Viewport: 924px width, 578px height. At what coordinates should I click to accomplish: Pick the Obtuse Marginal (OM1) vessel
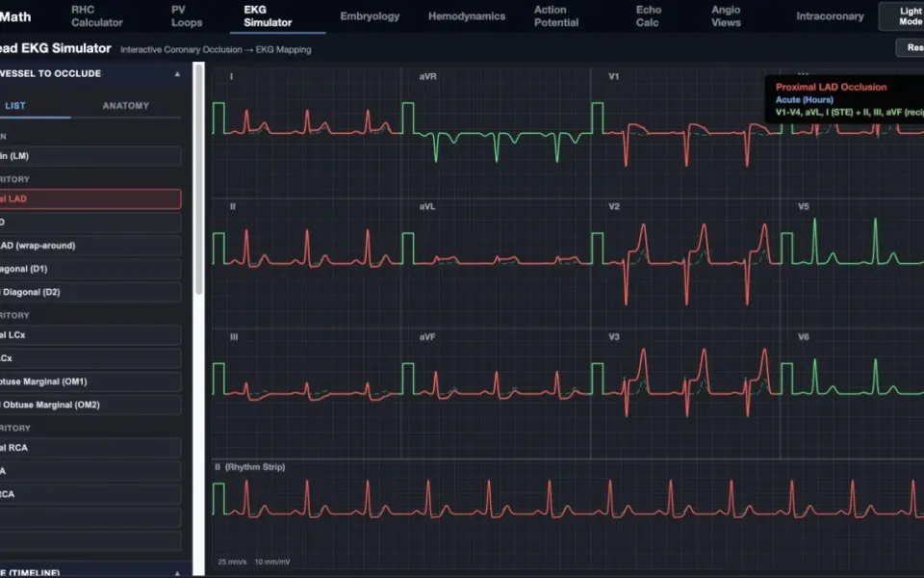pyautogui.click(x=90, y=381)
